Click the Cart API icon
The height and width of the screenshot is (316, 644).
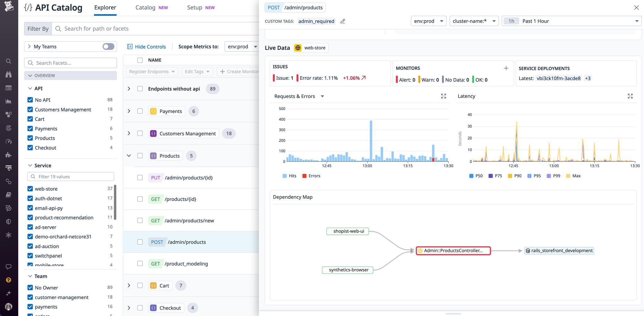click(x=153, y=286)
